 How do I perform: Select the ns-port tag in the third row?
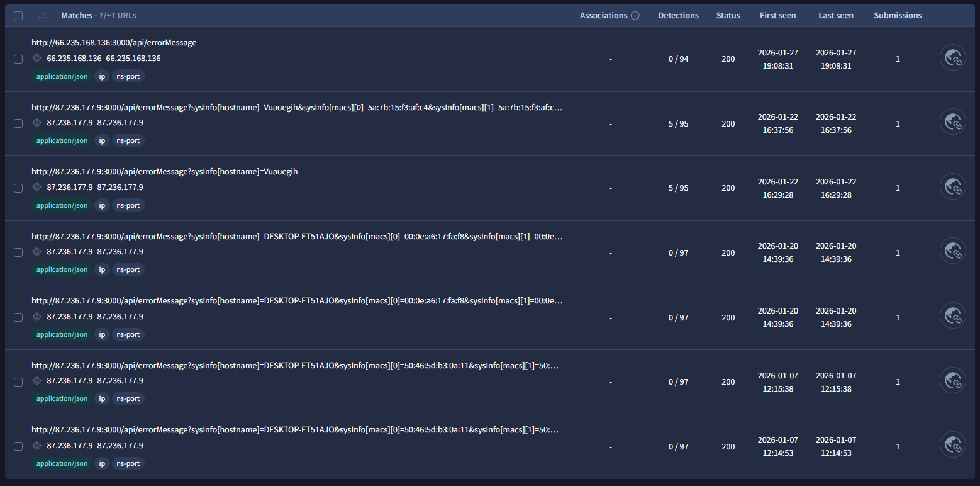tap(128, 205)
